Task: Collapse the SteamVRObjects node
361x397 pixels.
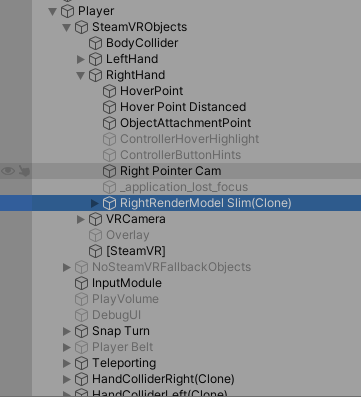Action: click(x=67, y=27)
